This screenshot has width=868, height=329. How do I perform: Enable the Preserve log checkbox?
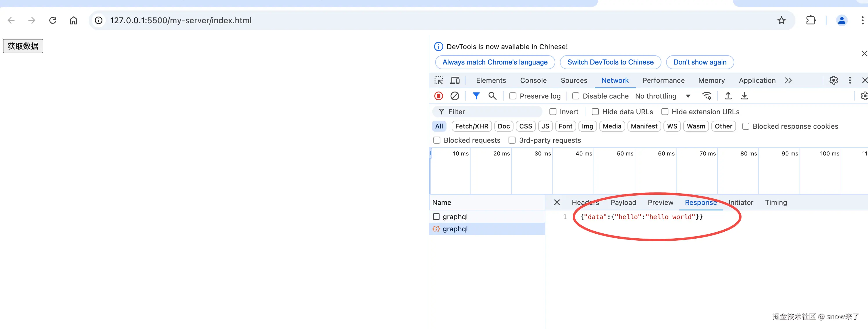click(x=513, y=96)
